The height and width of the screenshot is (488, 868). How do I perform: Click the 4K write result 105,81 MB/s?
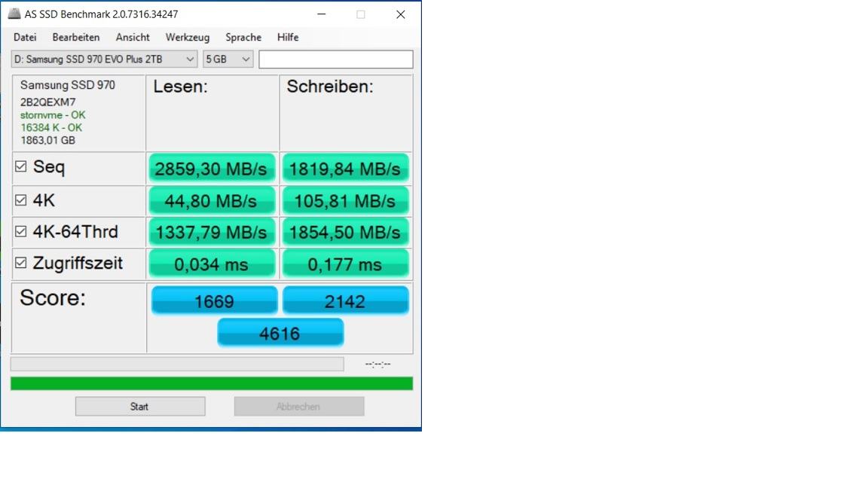[345, 200]
